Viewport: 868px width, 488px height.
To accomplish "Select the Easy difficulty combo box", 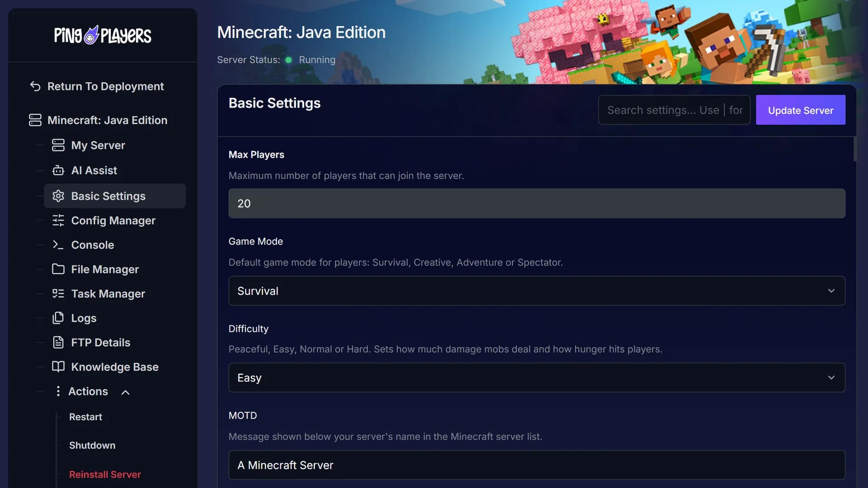I will tap(537, 377).
